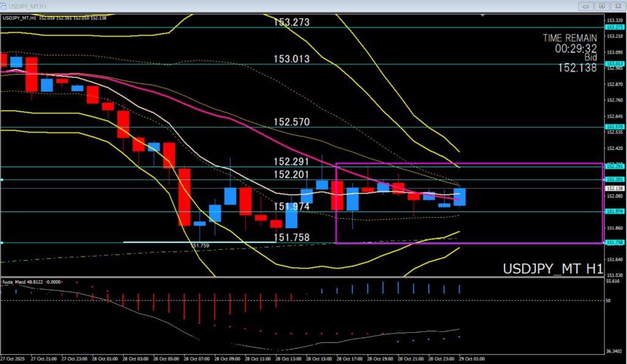627x364 pixels.
Task: Click the 152.291 text label inside the chart
Action: coord(291,162)
